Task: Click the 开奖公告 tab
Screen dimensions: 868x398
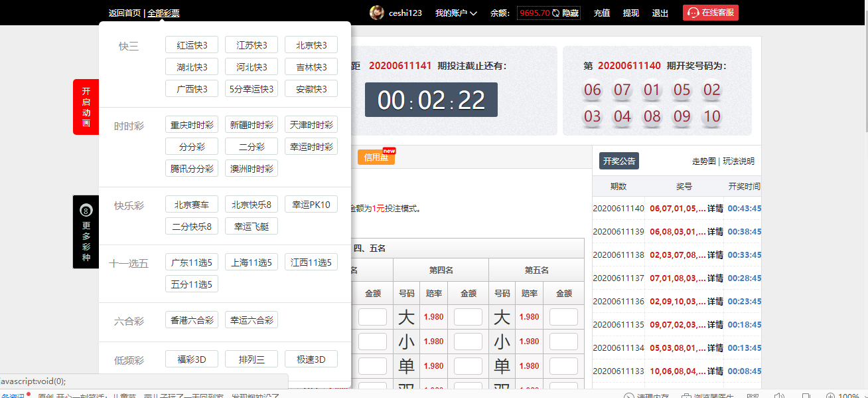Action: click(618, 161)
